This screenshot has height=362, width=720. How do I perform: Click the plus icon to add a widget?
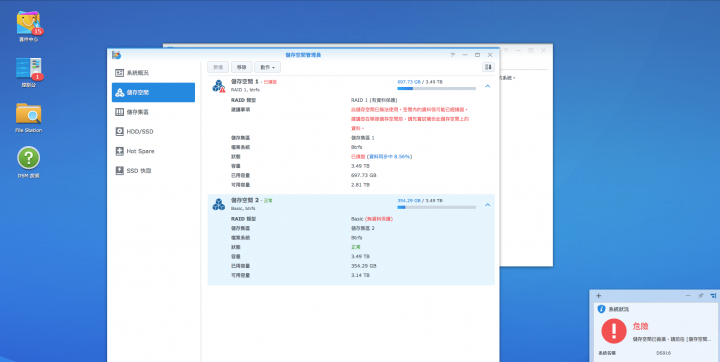[x=598, y=296]
